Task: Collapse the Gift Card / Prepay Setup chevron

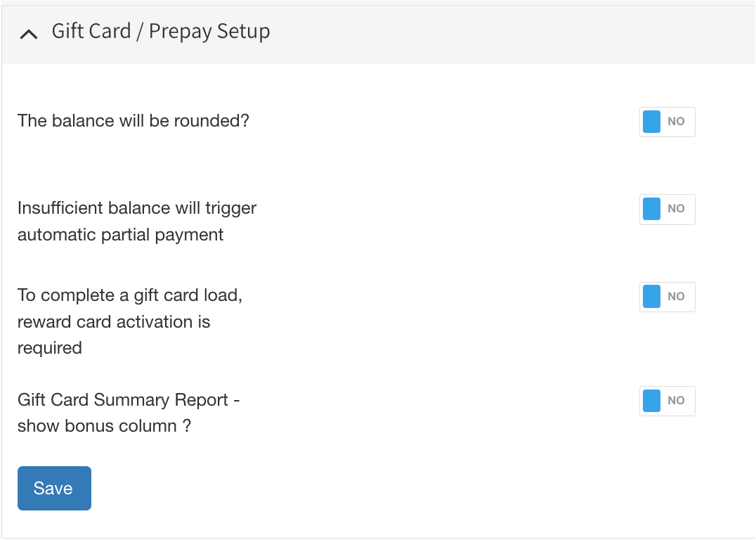Action: (29, 33)
